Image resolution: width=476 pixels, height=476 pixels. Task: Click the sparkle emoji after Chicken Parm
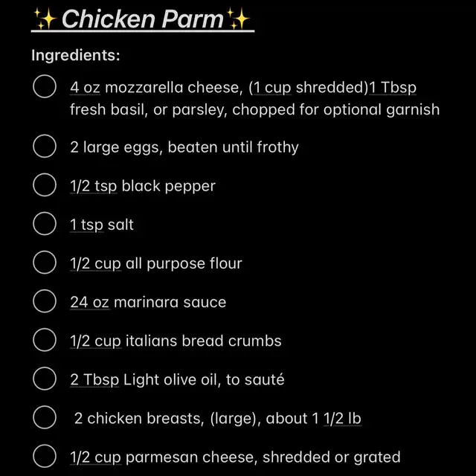click(x=239, y=19)
